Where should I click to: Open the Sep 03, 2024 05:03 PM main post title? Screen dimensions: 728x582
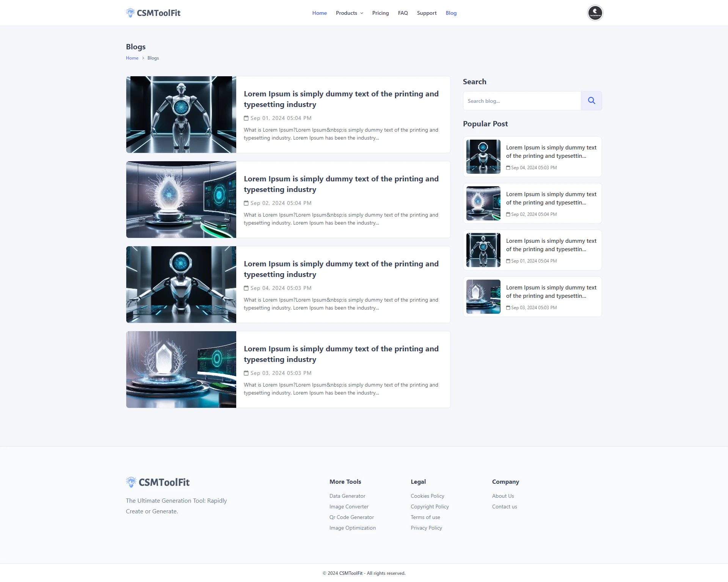click(341, 354)
